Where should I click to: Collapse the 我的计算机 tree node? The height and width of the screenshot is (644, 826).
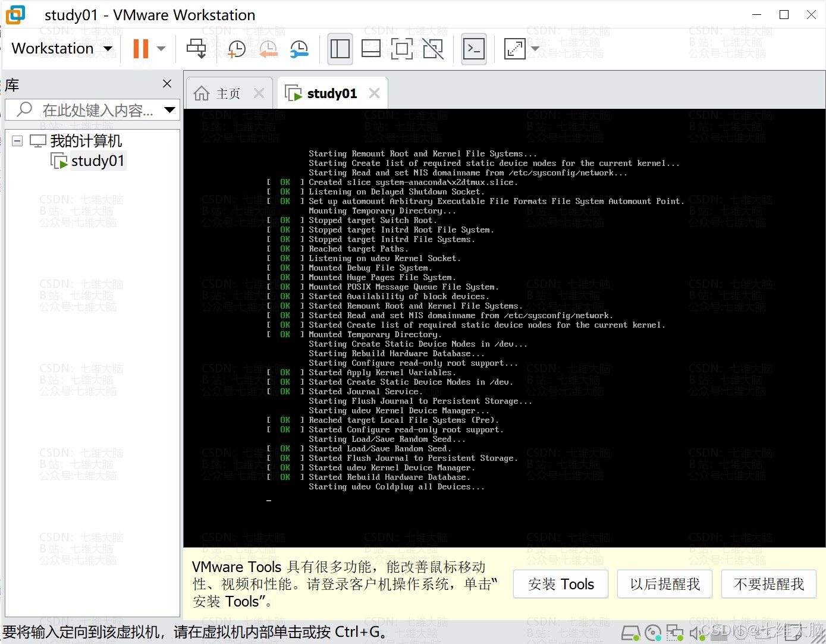tap(17, 141)
